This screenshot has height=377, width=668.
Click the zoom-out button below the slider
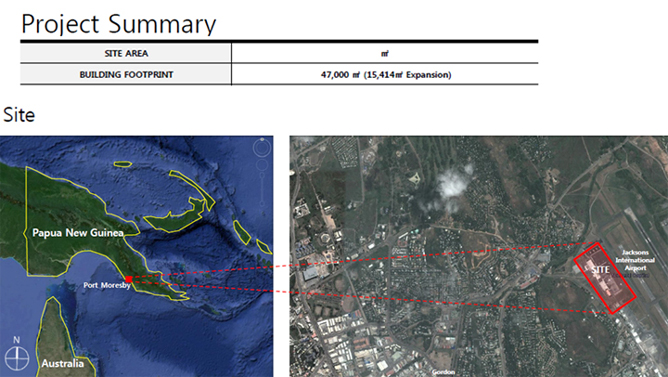coord(262,204)
